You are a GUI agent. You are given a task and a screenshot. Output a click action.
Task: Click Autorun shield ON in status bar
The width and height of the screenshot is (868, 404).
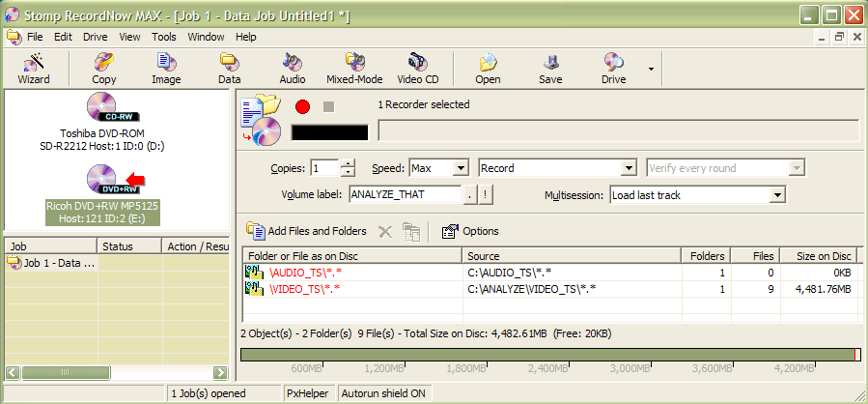383,393
